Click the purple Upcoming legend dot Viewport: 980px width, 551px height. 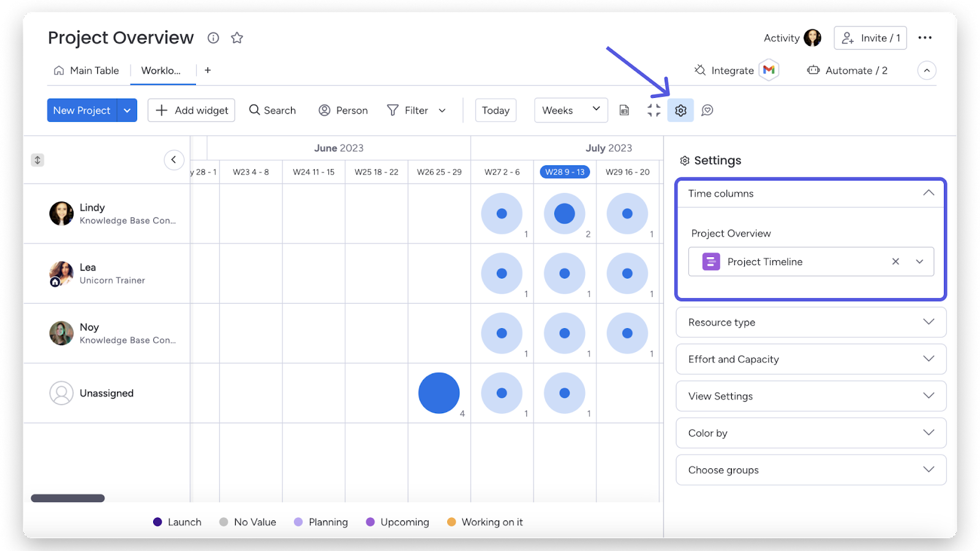coord(370,522)
